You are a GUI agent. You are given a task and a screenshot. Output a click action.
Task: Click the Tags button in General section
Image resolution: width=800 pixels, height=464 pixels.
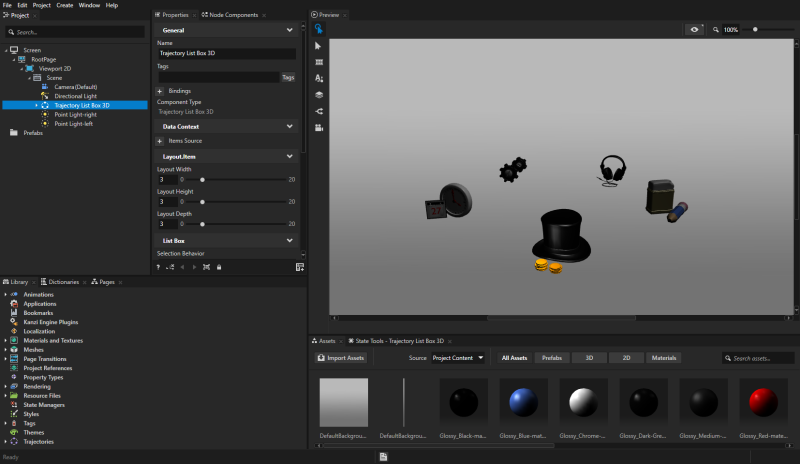pyautogui.click(x=288, y=77)
